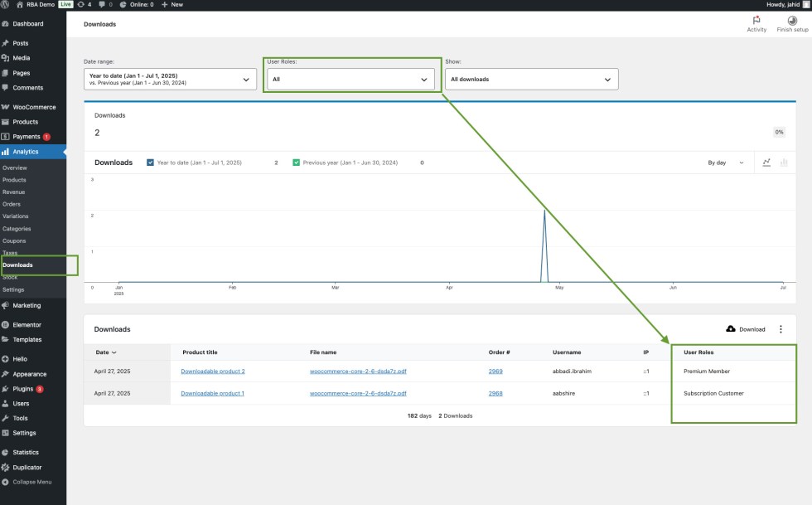Image resolution: width=812 pixels, height=505 pixels.
Task: Click the three-dot table options icon
Action: tap(780, 329)
